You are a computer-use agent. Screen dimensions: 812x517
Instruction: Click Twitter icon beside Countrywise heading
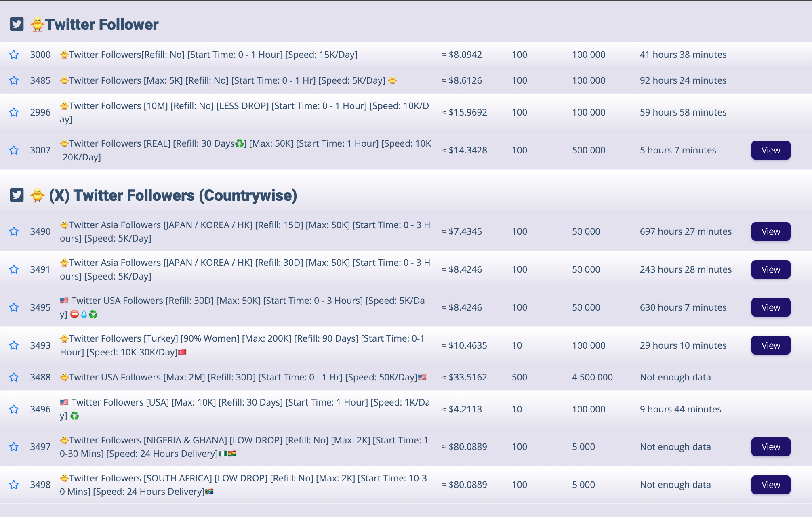(17, 195)
